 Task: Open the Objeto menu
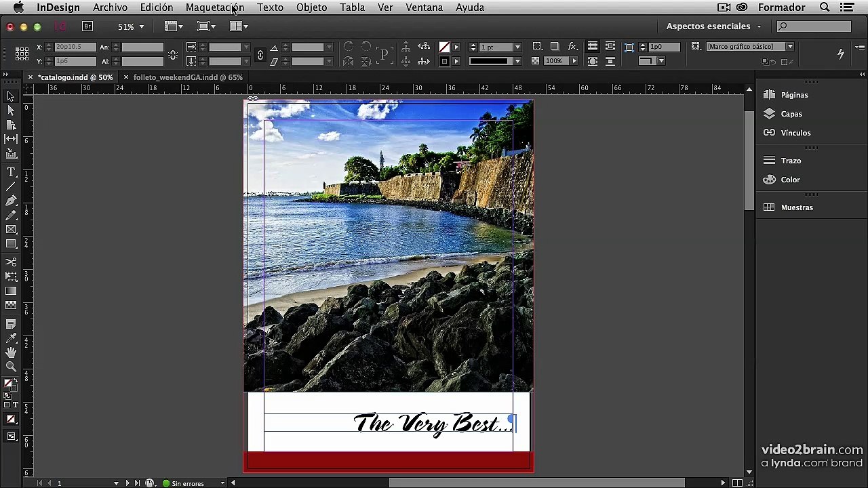[x=312, y=7]
